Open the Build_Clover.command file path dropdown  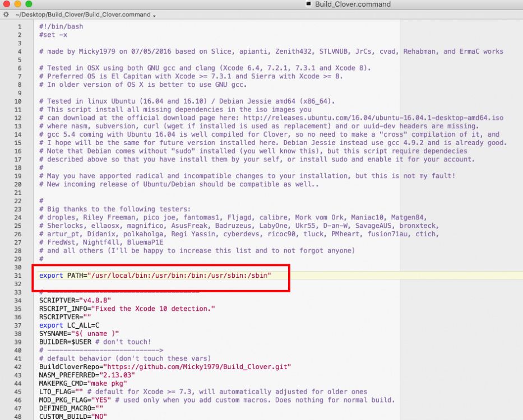tap(85, 15)
